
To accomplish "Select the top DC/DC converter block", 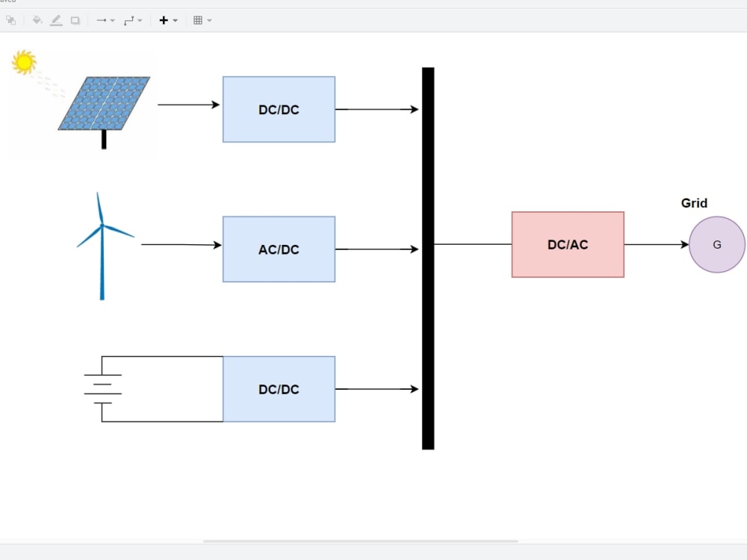I will 279,109.
